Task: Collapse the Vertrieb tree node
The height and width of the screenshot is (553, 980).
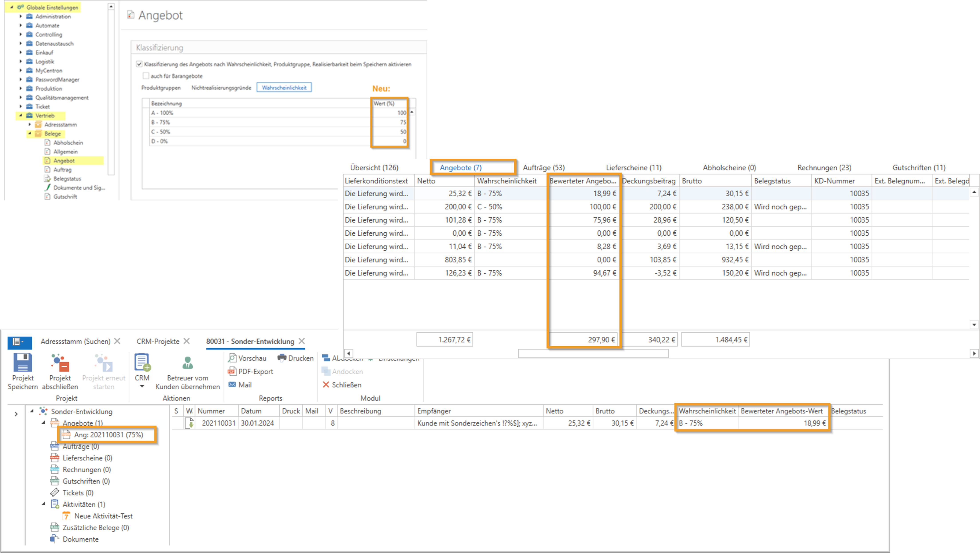Action: coord(21,115)
